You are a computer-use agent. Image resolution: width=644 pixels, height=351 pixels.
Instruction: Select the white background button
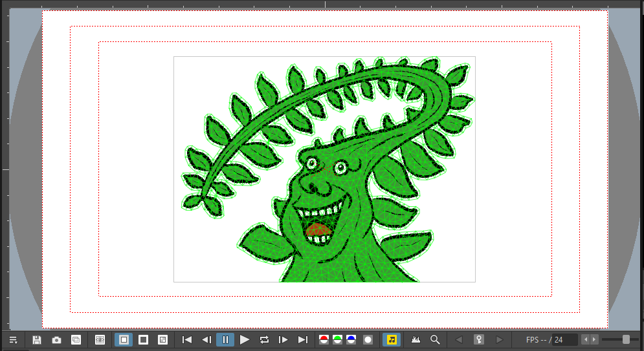pos(124,340)
